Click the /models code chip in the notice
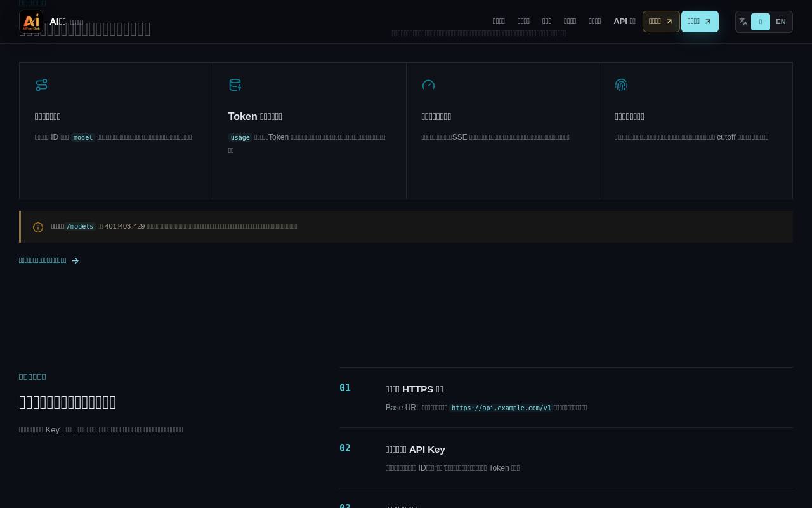Viewport: 812px width, 508px height. (80, 226)
